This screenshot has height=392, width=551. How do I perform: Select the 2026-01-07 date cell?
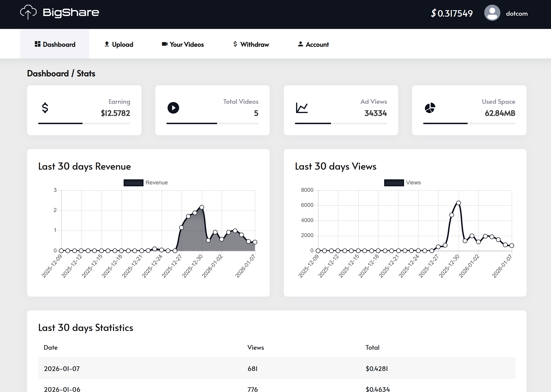pos(62,369)
